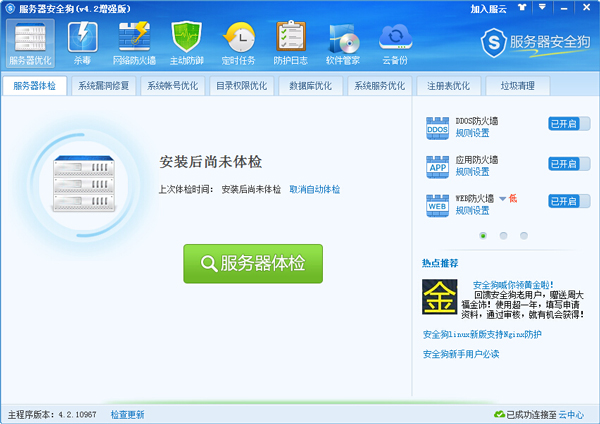The height and width of the screenshot is (424, 600).
Task: Switch to 服务器体检 tab
Action: [34, 86]
